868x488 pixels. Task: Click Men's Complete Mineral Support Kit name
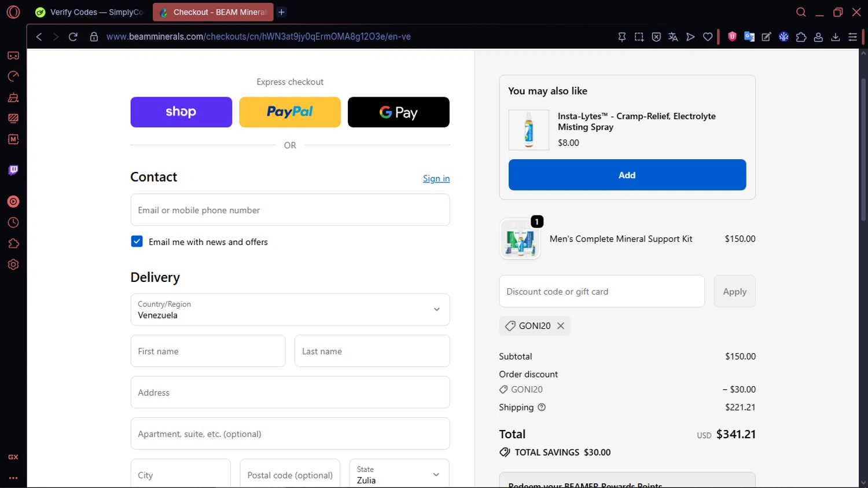[x=621, y=239]
